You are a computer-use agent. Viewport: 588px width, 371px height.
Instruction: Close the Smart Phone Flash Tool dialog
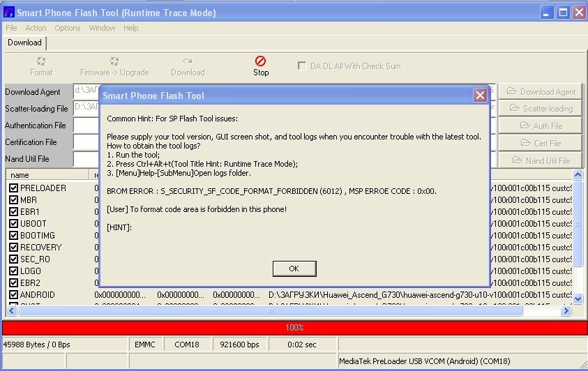(x=480, y=96)
